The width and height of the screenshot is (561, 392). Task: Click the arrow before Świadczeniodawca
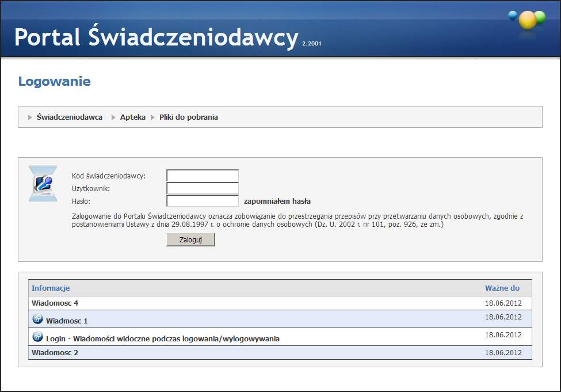pyautogui.click(x=30, y=117)
